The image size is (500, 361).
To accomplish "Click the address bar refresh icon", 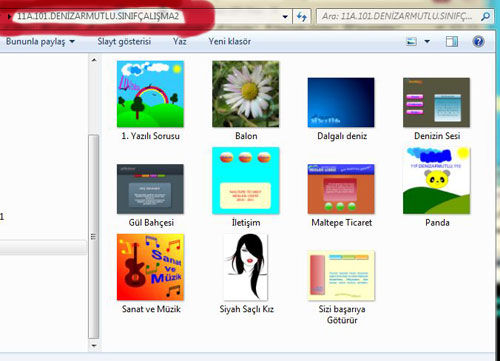I will (302, 17).
